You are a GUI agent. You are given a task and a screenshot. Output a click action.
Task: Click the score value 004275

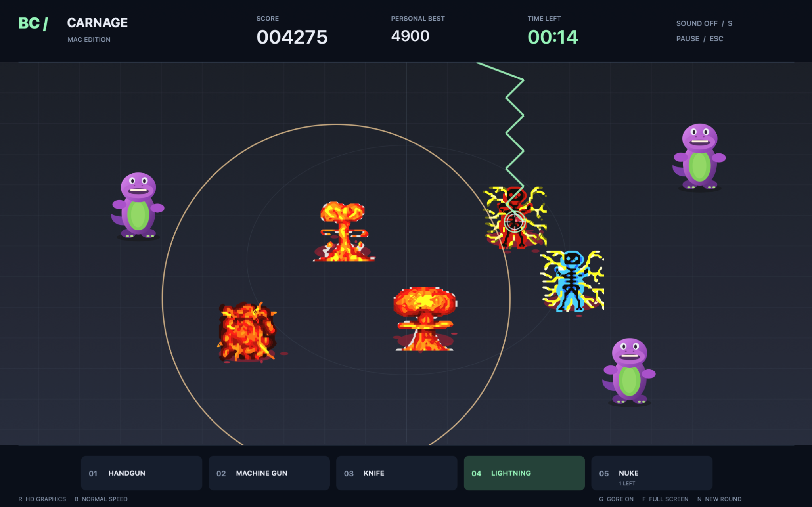292,37
